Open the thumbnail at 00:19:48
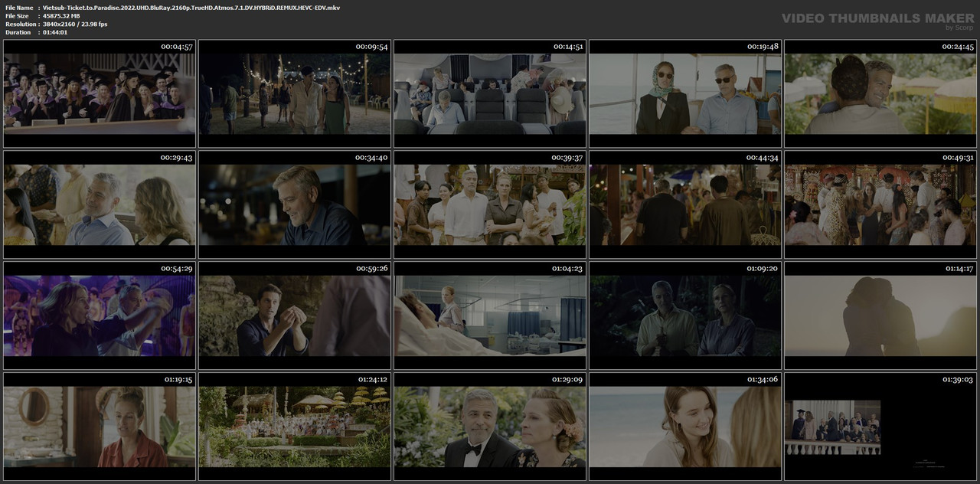The height and width of the screenshot is (484, 980). click(685, 93)
